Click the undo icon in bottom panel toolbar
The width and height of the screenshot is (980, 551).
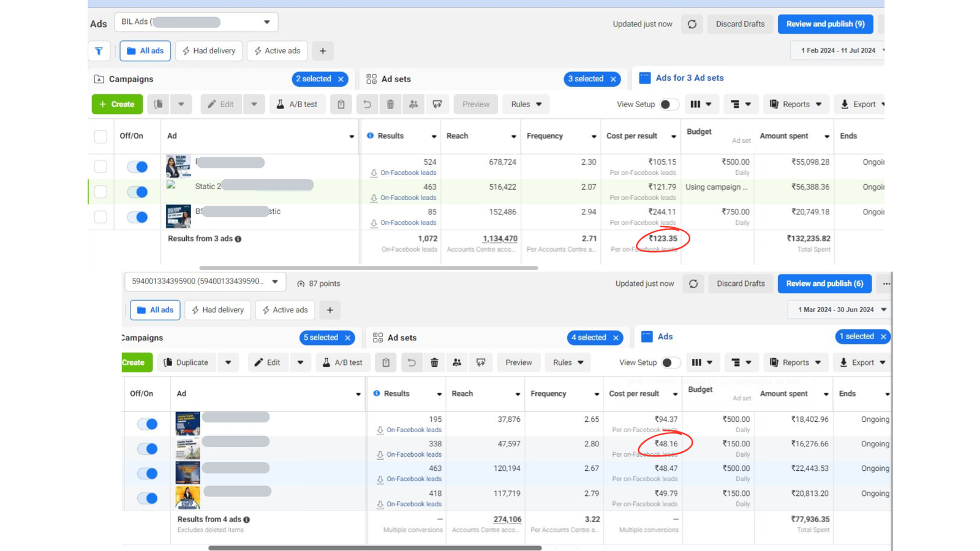tap(412, 362)
